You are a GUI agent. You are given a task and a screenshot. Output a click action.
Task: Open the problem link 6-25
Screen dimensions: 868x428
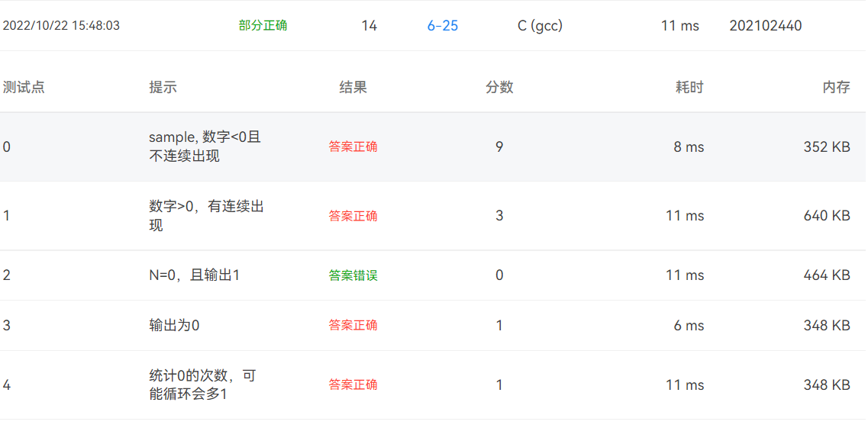pos(443,26)
